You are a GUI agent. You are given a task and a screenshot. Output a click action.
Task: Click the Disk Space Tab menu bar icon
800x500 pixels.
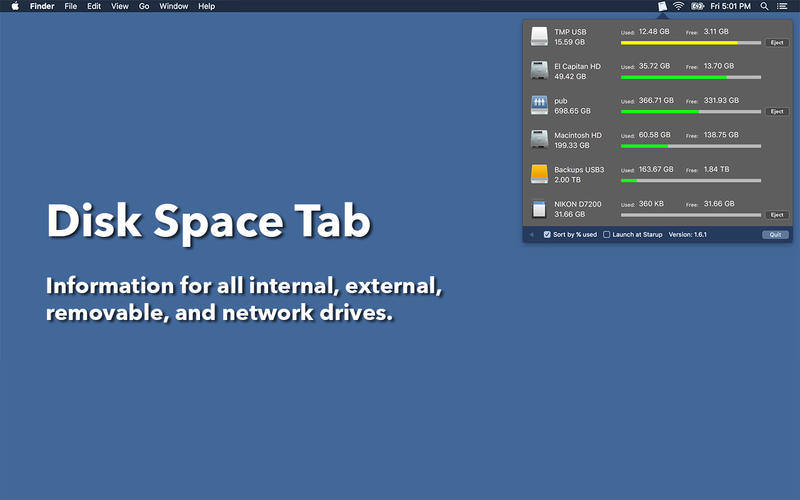click(x=662, y=6)
